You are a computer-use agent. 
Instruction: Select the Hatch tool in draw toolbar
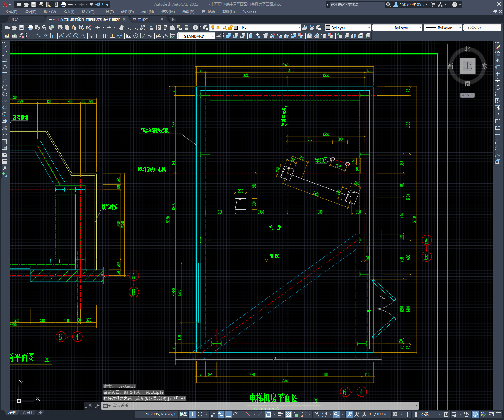[5, 141]
